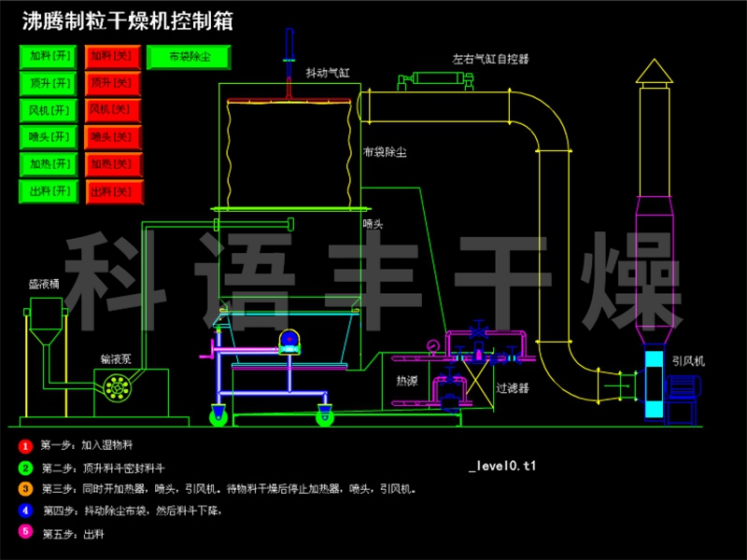Click the green 加料[开] button
The image size is (747, 560).
pos(49,57)
